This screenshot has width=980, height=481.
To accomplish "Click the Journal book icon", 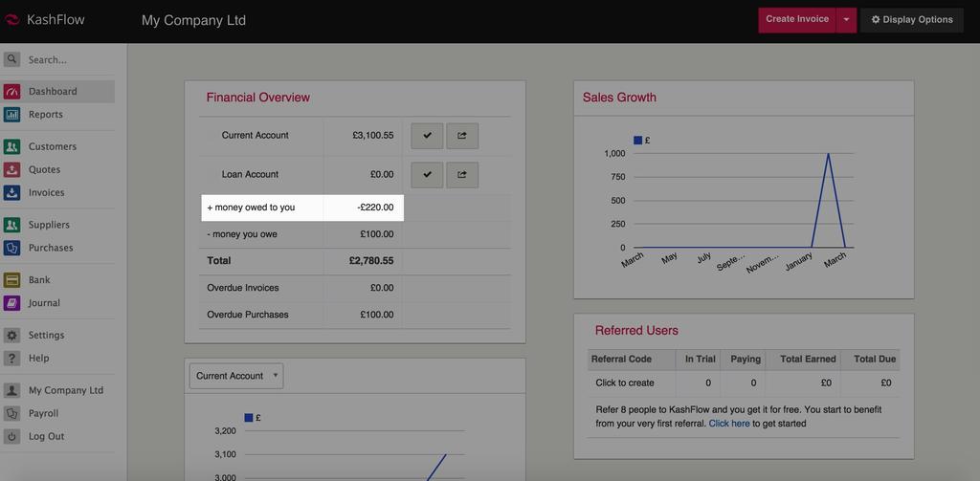I will coord(11,303).
